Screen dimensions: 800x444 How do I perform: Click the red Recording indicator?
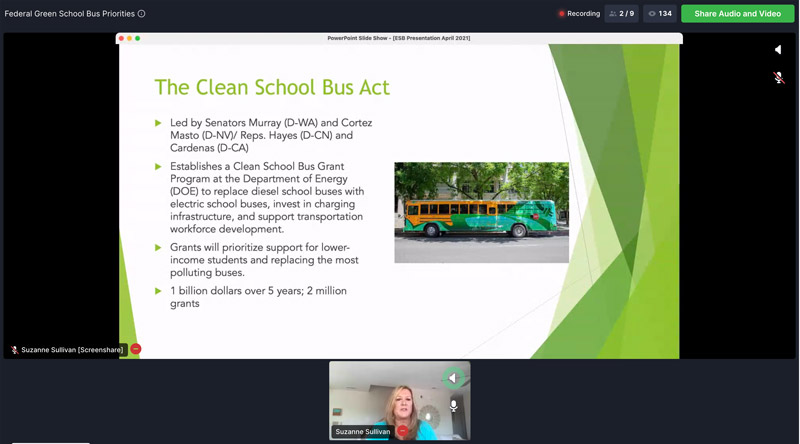click(579, 14)
